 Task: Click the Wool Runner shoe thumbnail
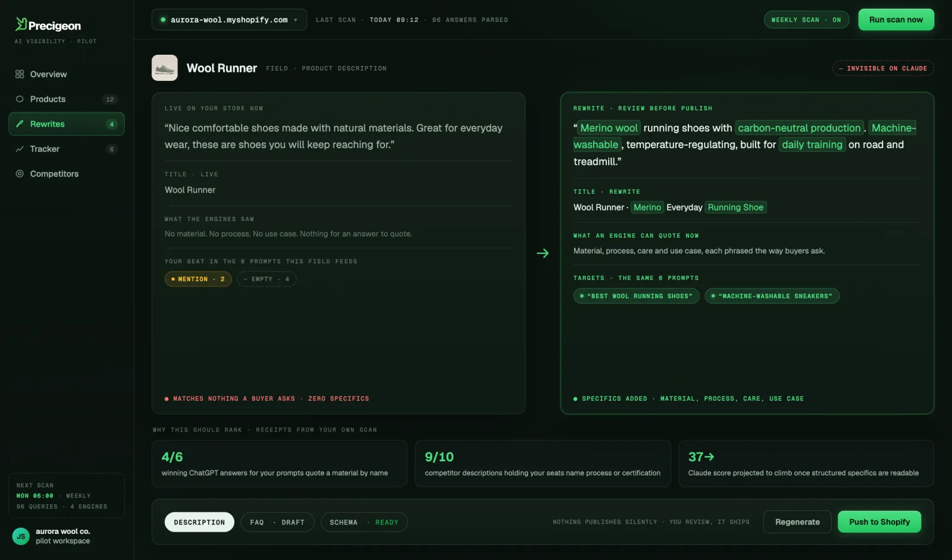[165, 68]
